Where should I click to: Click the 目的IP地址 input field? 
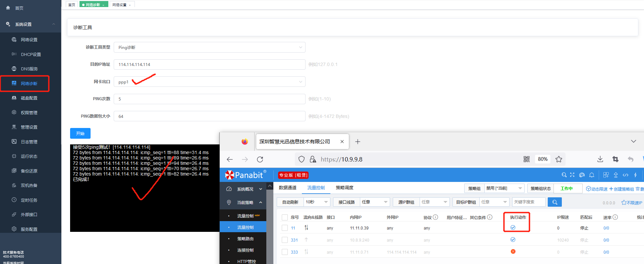209,64
